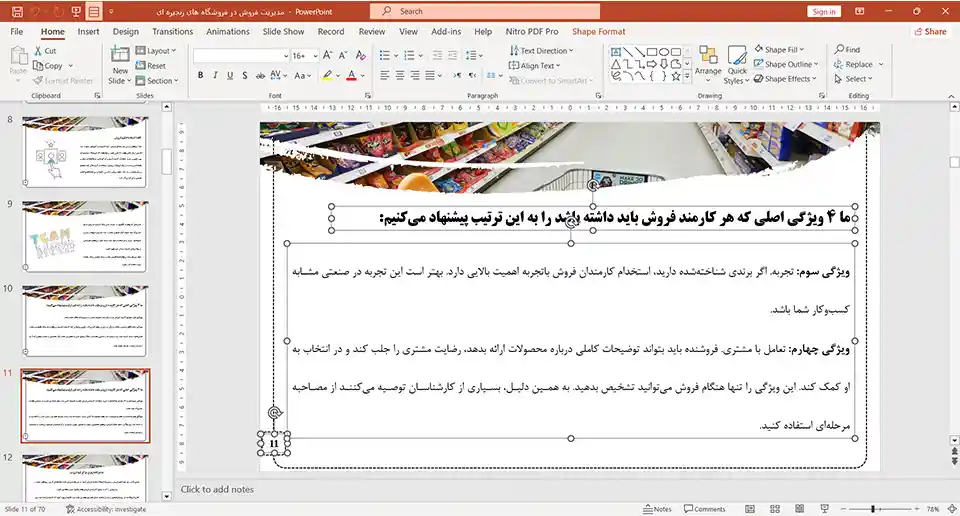Open Layout dropdown
Image resolution: width=960 pixels, height=516 pixels.
coord(156,51)
